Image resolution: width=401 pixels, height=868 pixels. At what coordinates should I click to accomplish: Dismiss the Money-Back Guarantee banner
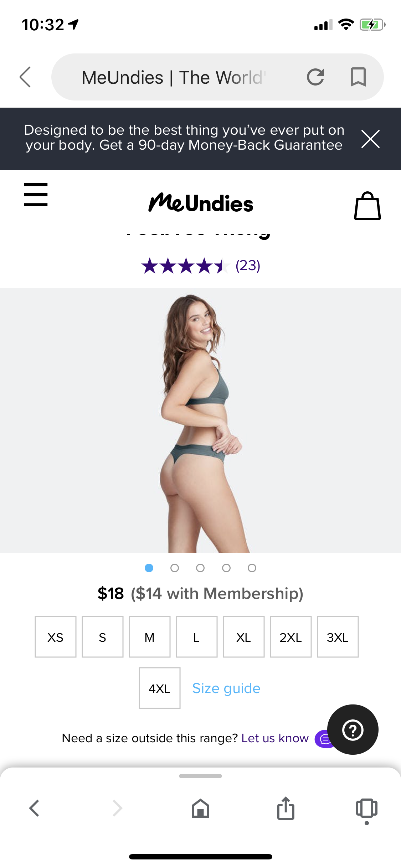370,139
